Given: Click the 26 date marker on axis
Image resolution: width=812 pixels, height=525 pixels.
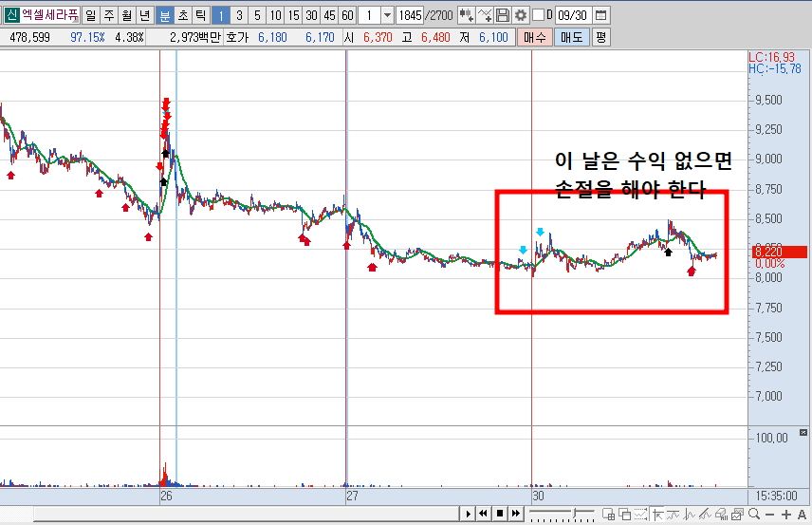Looking at the screenshot, I should 166,496.
